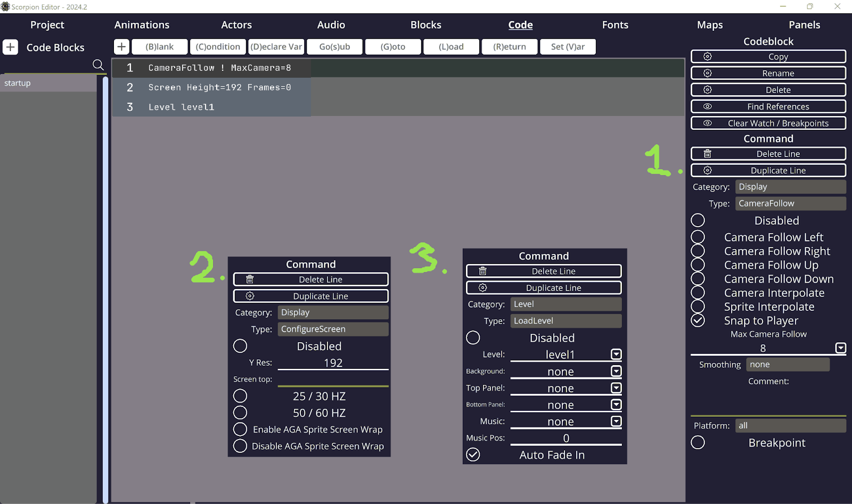Click the add line plus icon in toolbar

coord(121,46)
